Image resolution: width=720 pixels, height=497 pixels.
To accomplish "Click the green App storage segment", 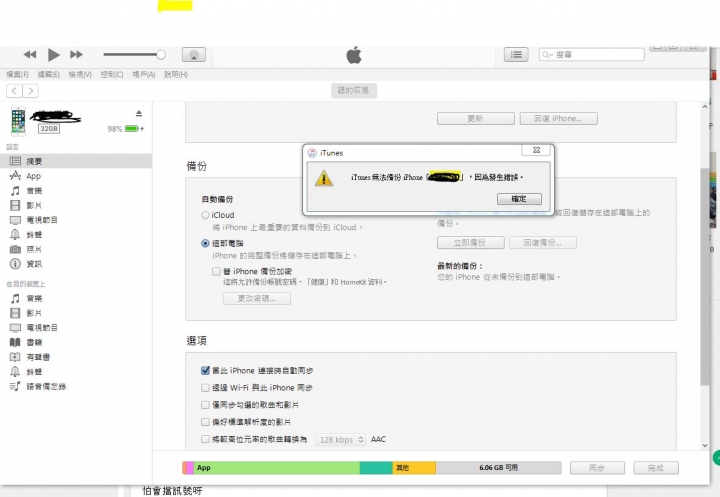I will 277,468.
